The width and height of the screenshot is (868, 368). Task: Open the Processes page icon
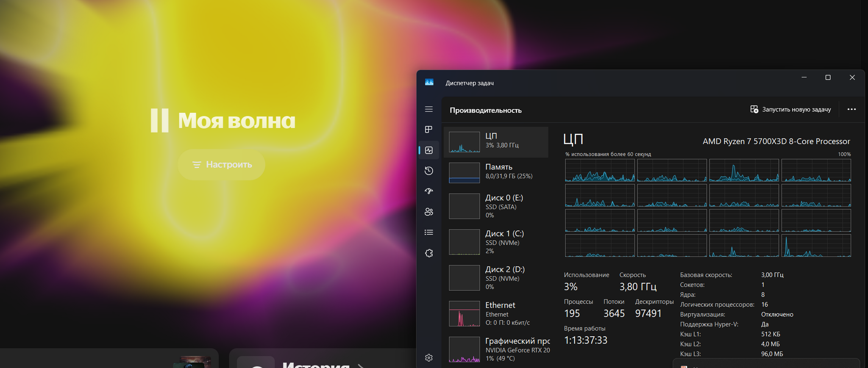pos(428,130)
